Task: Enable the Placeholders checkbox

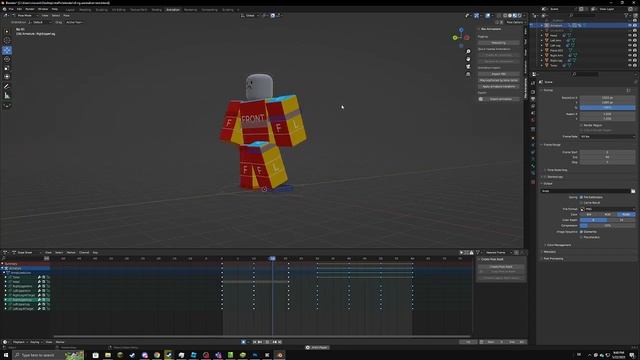Action: tap(581, 237)
